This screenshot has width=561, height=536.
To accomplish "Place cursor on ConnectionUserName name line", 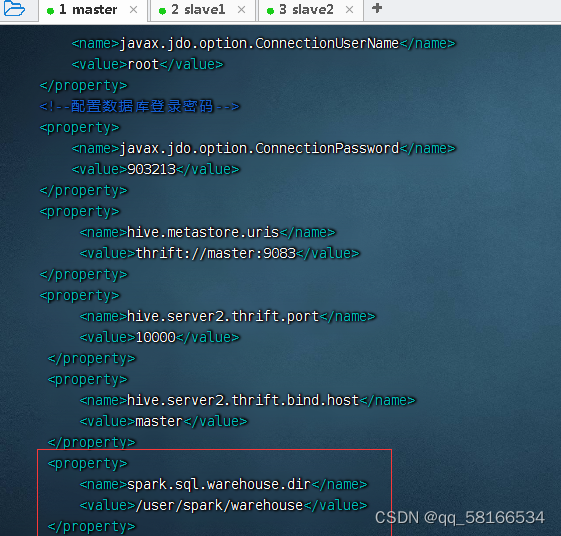I will click(x=263, y=44).
